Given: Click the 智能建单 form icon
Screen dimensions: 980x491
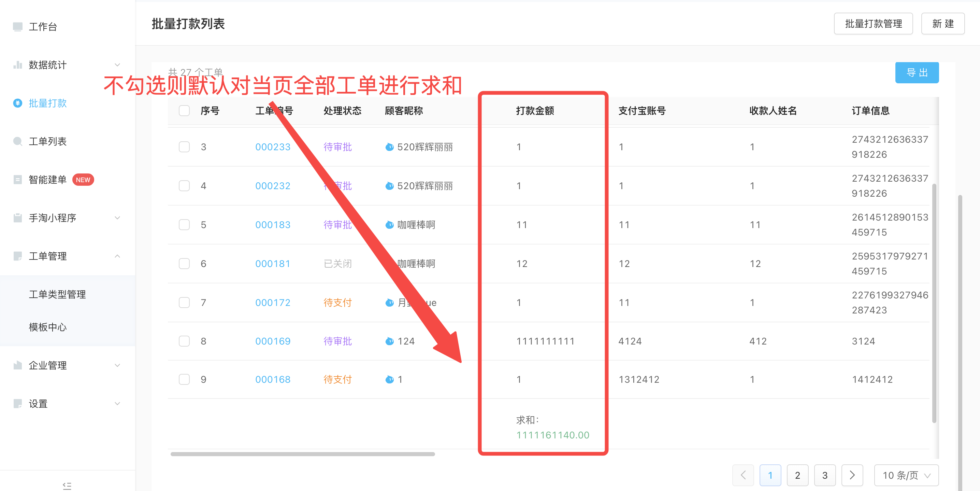Looking at the screenshot, I should [x=17, y=180].
